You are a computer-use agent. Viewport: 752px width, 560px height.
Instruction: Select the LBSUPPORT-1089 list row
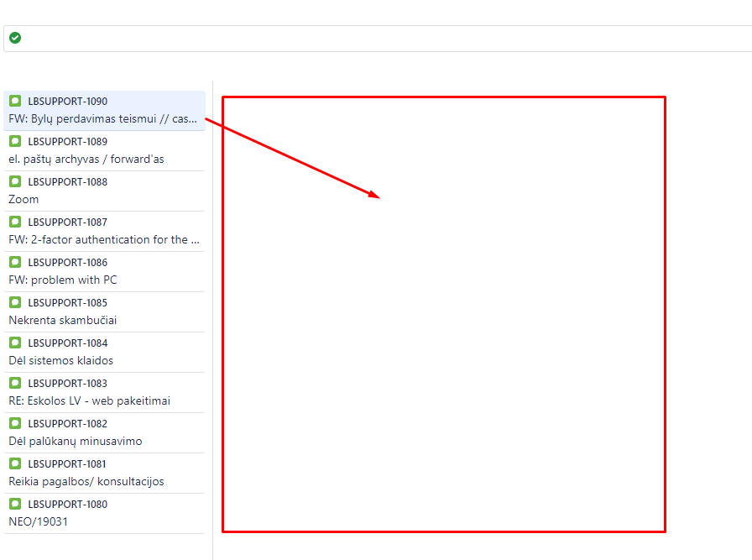pyautogui.click(x=104, y=149)
